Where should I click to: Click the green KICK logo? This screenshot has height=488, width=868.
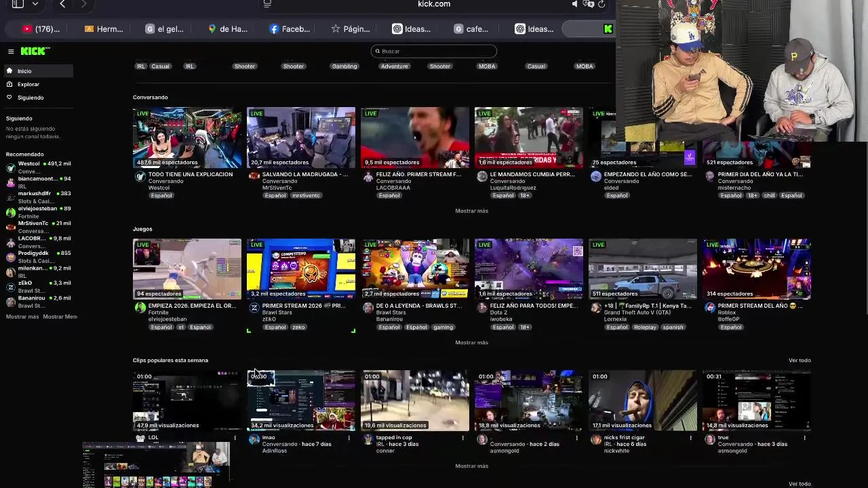35,51
